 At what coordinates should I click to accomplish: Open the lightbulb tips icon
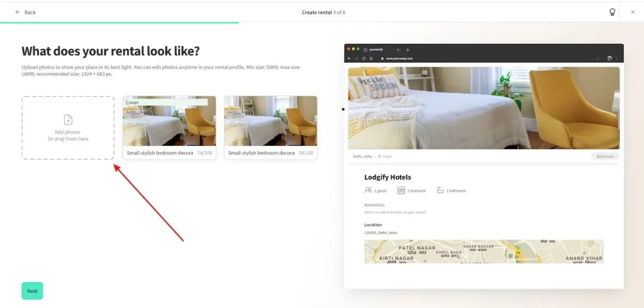(612, 12)
